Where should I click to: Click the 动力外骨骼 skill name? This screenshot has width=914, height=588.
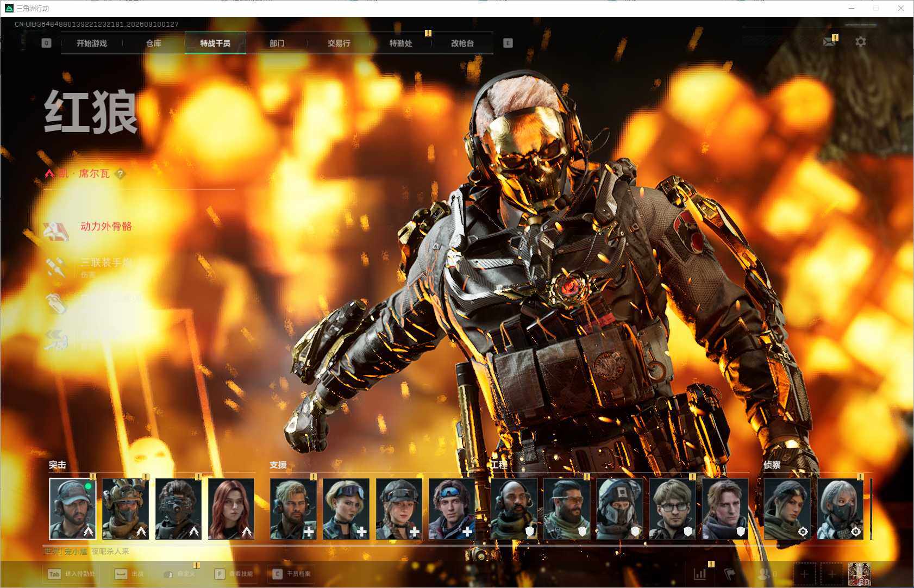click(107, 227)
